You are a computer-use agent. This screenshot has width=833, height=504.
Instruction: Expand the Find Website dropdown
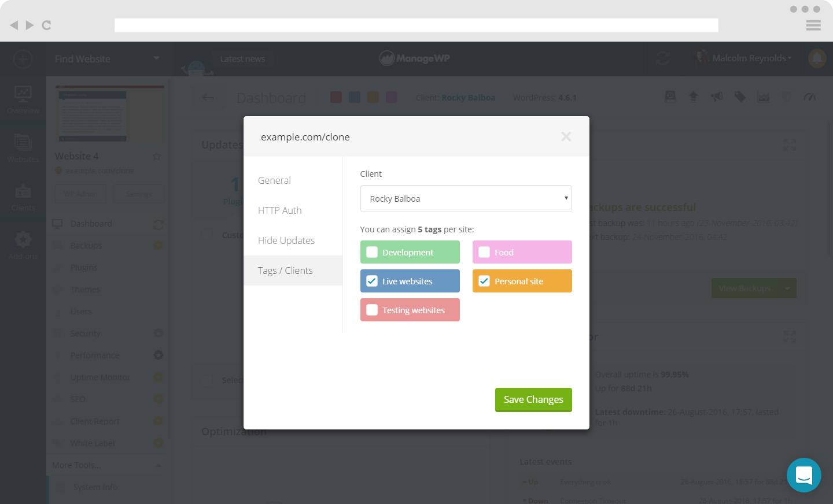coord(107,59)
